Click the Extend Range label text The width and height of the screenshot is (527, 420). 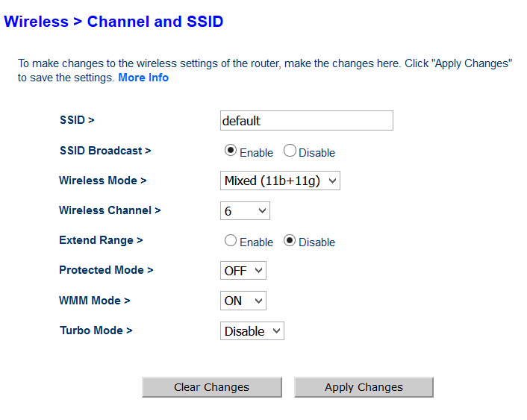pos(101,240)
